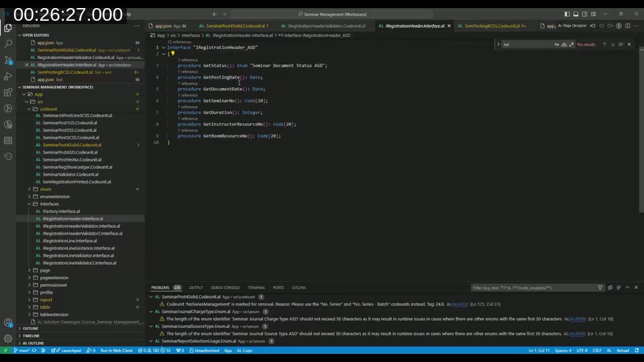Close the IRegistrationHeader.Interface.al tab
Screen dimensions: 644x362
point(449,26)
